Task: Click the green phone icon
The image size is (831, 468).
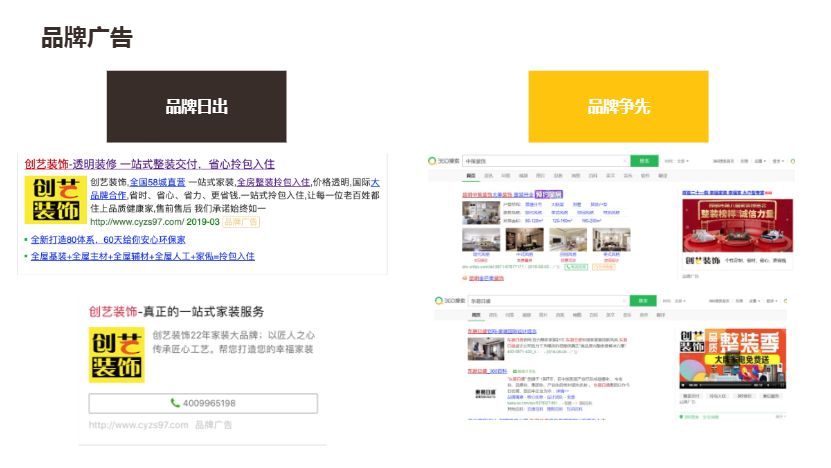Action: tap(175, 403)
